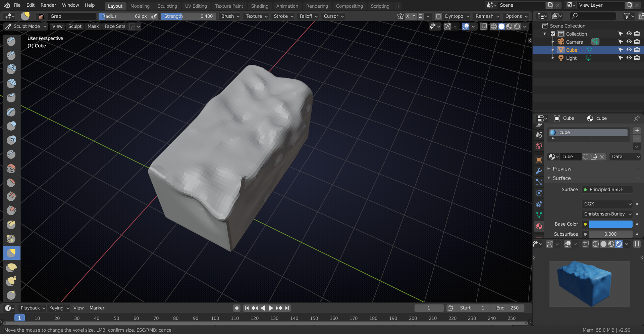Open the Object Data properties tab

coord(539,215)
